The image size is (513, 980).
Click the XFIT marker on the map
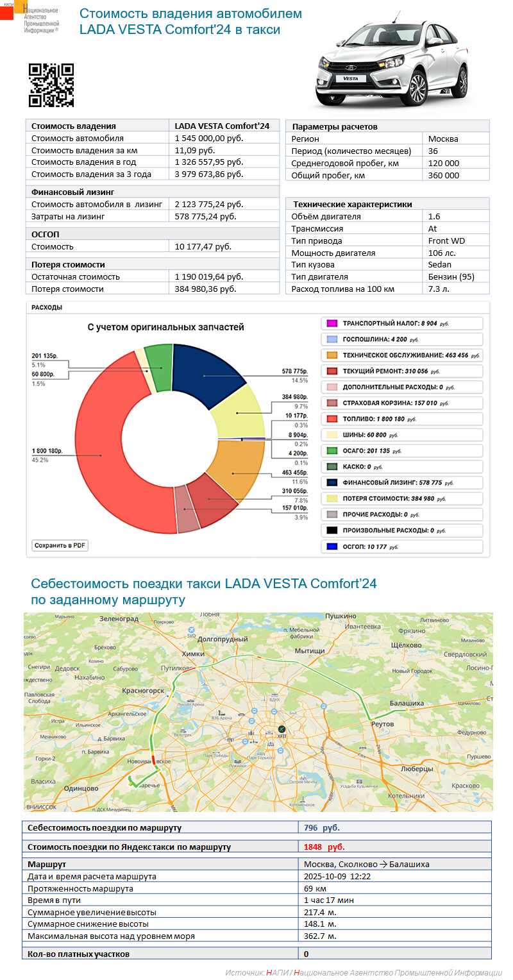click(282, 730)
